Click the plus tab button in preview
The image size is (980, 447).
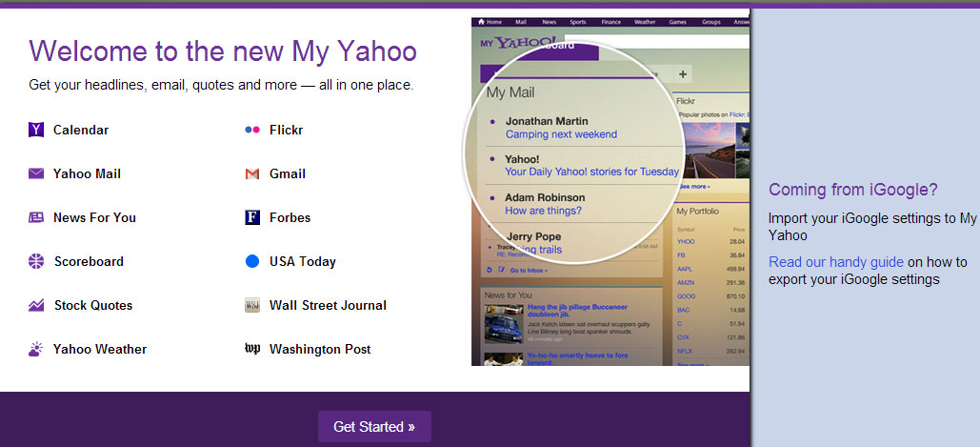pyautogui.click(x=683, y=74)
